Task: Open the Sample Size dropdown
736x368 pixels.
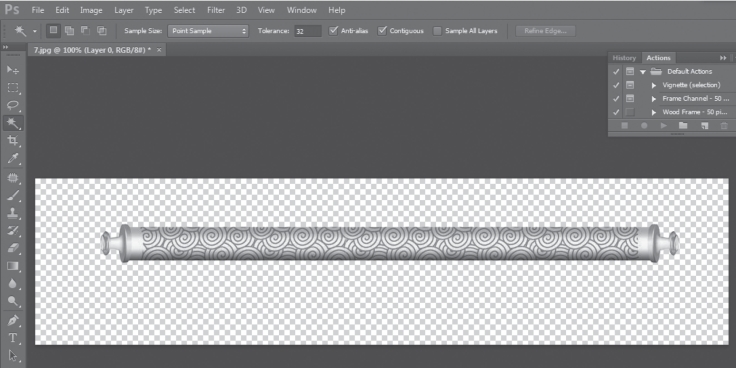Action: [x=207, y=31]
